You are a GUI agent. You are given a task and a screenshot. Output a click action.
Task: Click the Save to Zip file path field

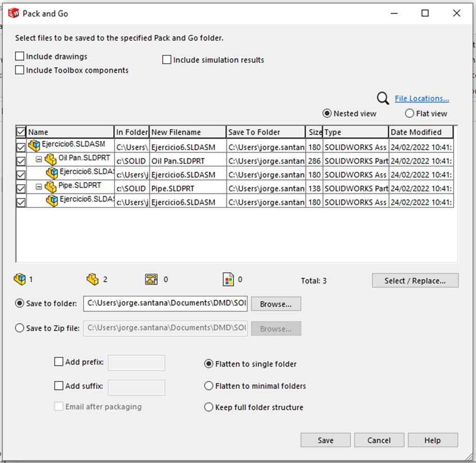point(165,328)
